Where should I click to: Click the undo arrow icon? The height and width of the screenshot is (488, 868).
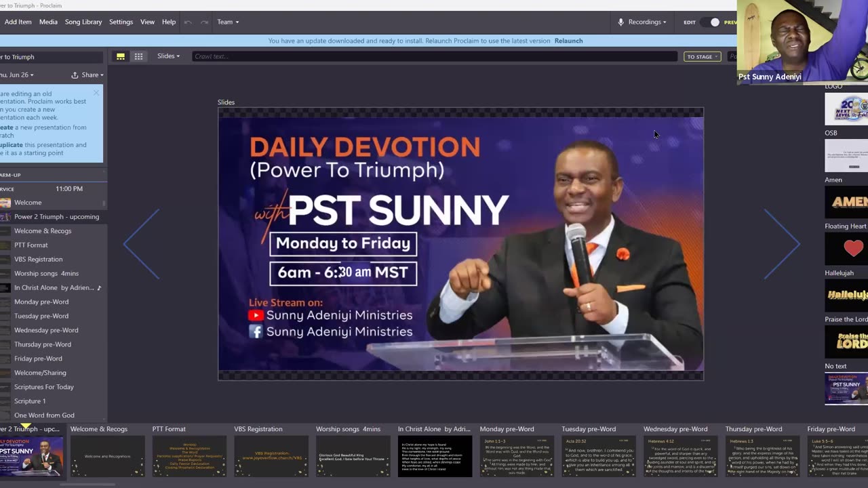click(x=188, y=22)
